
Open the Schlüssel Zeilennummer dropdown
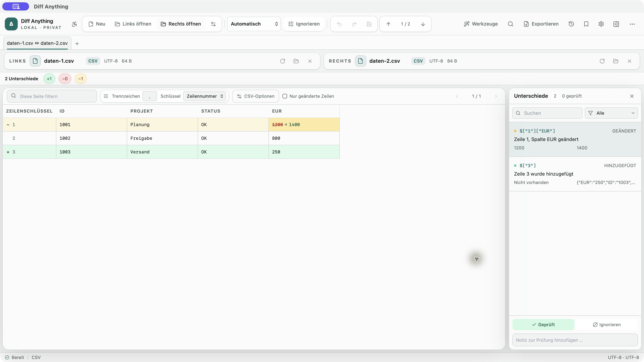pyautogui.click(x=204, y=96)
